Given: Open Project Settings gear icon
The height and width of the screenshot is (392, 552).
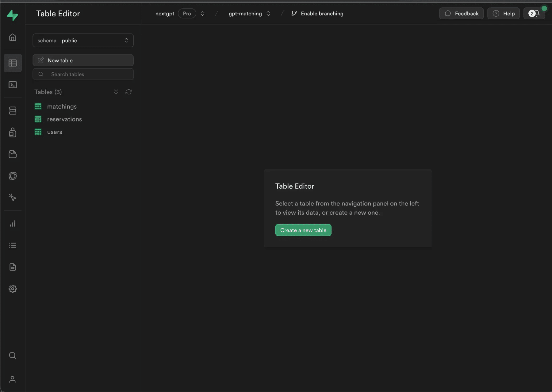Looking at the screenshot, I should coord(13,289).
